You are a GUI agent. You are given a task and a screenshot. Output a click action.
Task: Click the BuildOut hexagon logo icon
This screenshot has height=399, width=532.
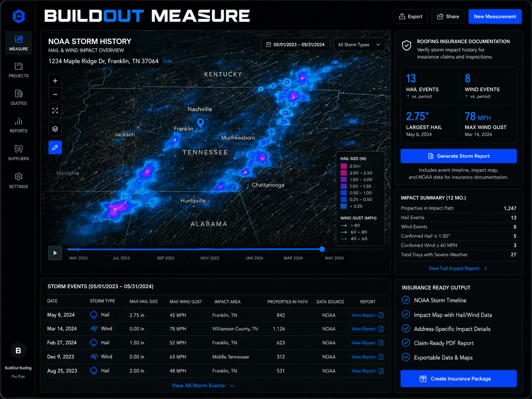click(x=19, y=16)
